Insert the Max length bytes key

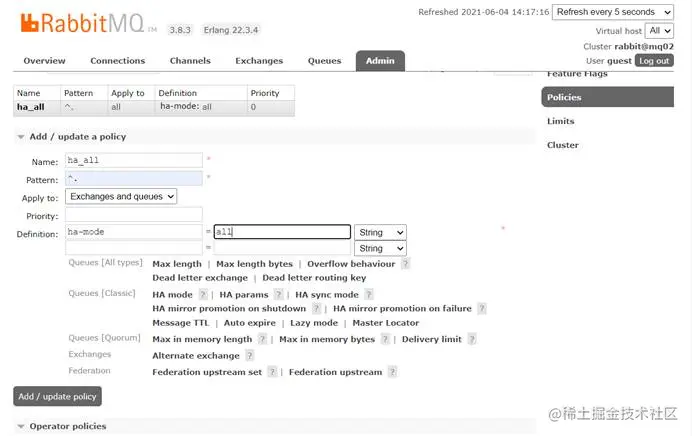click(254, 264)
